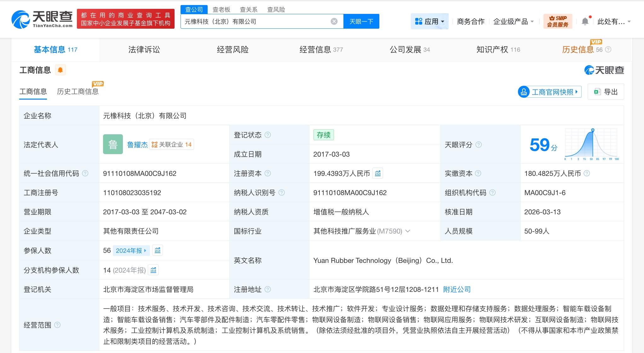Click the TianYanCha logo

pyautogui.click(x=42, y=20)
